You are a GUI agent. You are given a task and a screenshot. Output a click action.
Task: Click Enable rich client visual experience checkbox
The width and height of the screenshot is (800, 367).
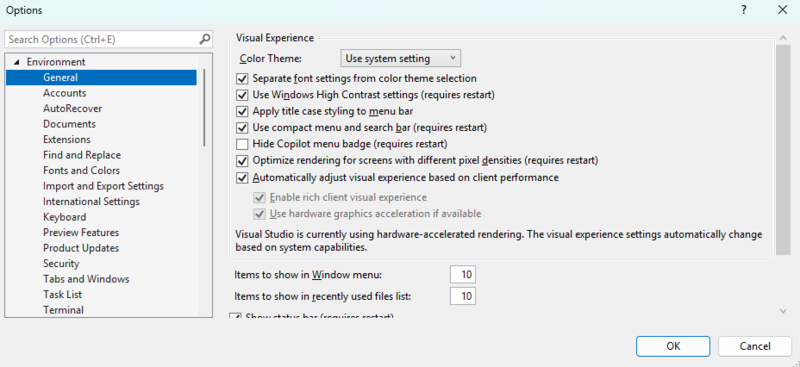tap(260, 198)
